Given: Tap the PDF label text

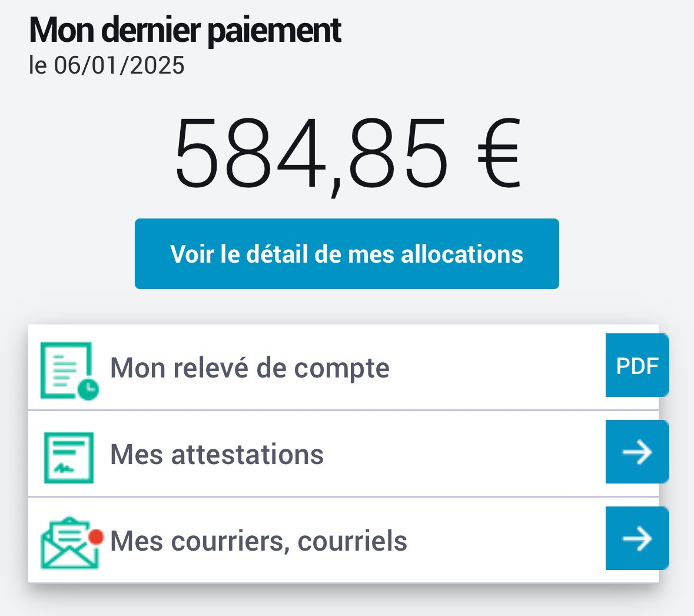Looking at the screenshot, I should pyautogui.click(x=637, y=366).
